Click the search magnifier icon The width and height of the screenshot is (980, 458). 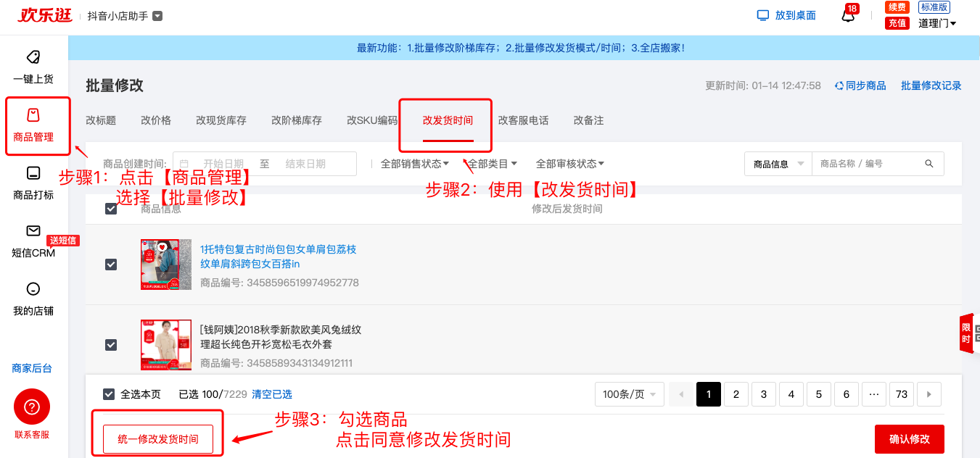point(929,164)
